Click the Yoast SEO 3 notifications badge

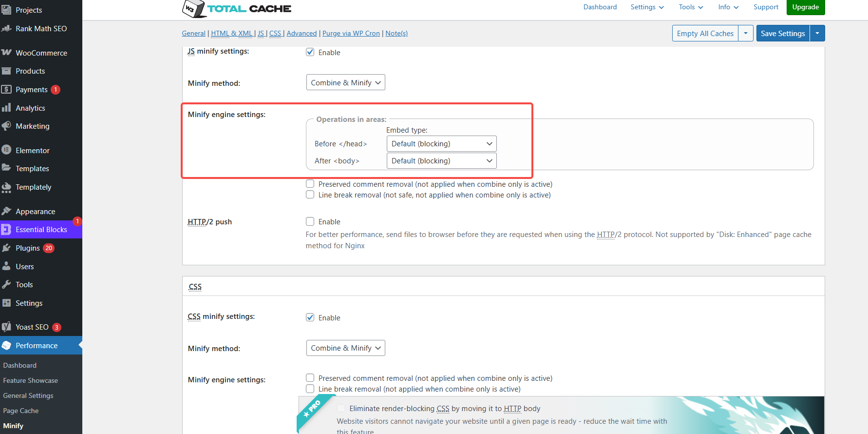[x=57, y=327]
